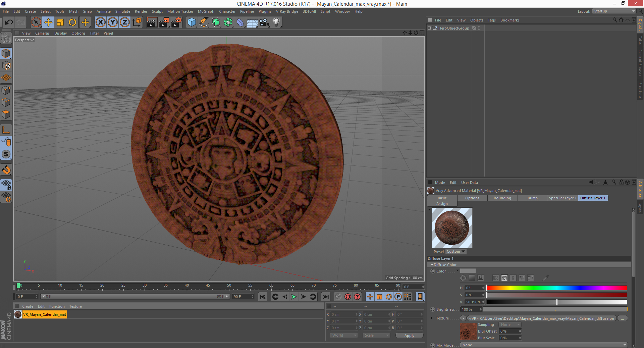Image resolution: width=644 pixels, height=348 pixels.
Task: Toggle the X axis lock
Action: [100, 22]
